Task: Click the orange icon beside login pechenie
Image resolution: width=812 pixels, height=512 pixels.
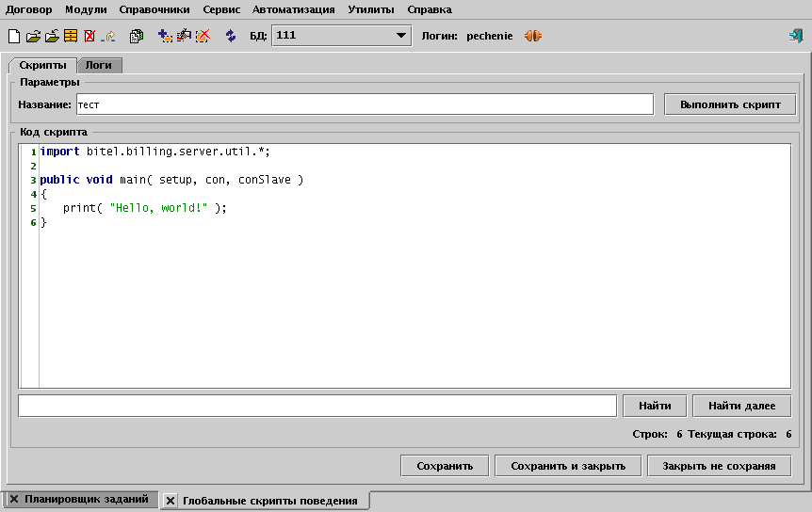Action: [x=533, y=37]
